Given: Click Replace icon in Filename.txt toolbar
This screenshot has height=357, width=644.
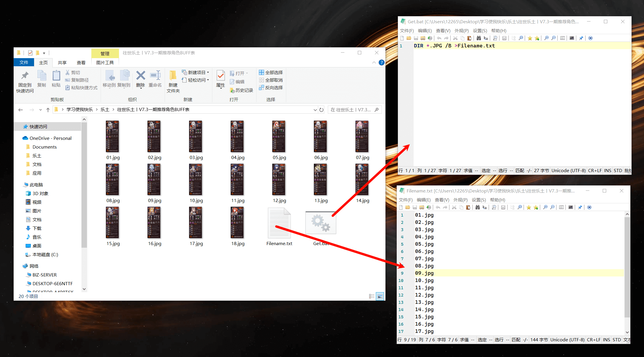Looking at the screenshot, I should click(484, 207).
